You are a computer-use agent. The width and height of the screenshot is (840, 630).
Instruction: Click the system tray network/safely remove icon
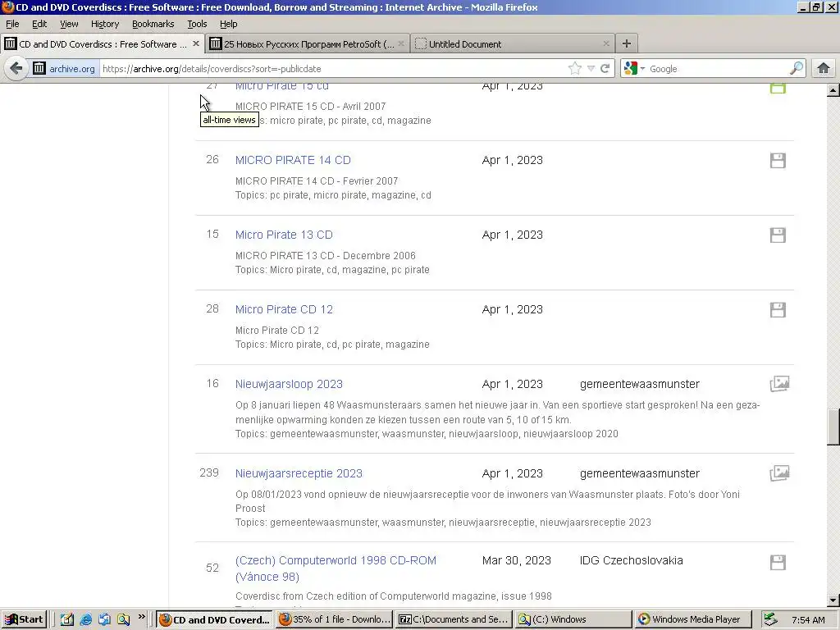[769, 620]
